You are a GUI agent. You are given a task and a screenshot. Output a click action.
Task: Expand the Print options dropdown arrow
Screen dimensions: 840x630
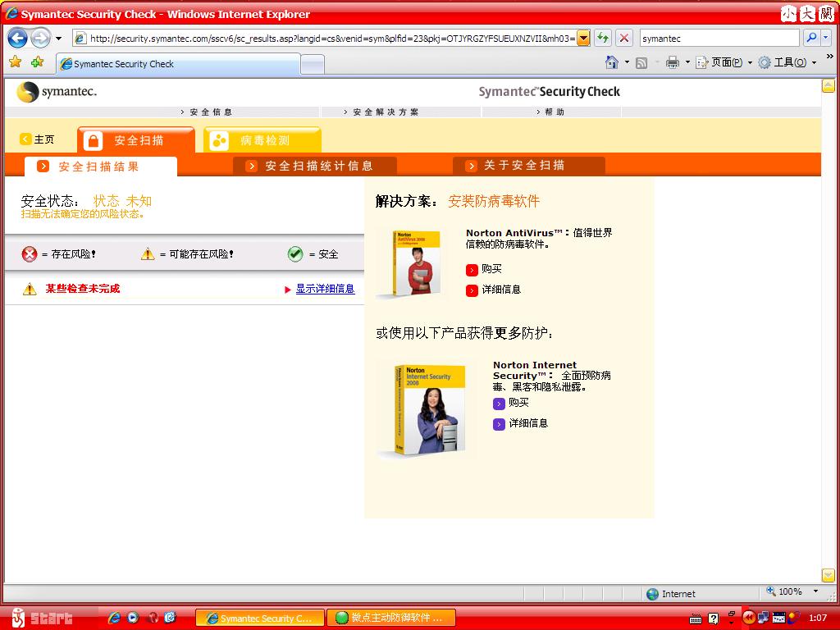[x=687, y=62]
